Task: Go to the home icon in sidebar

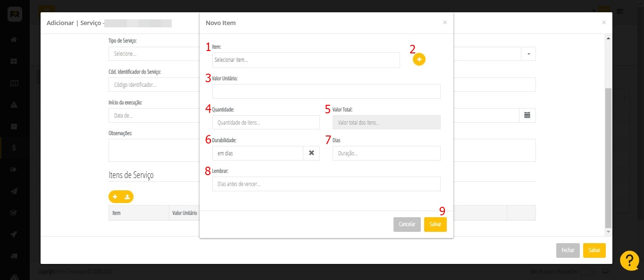Action: (14, 40)
